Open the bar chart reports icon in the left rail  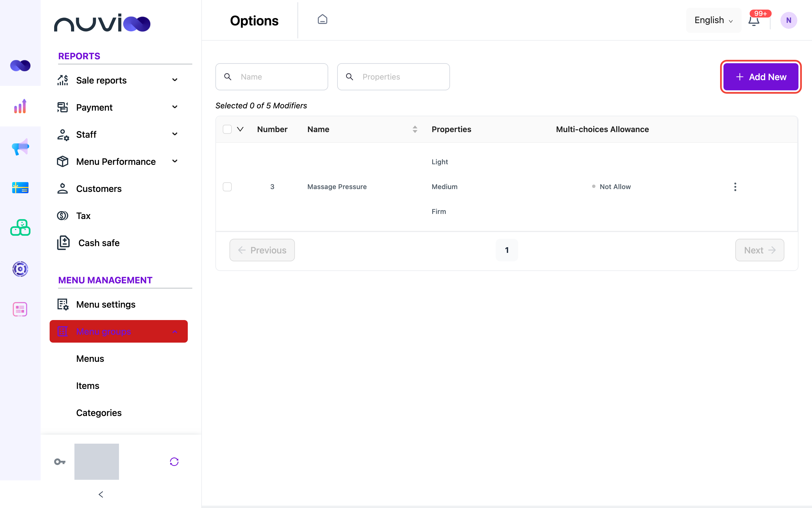[x=20, y=106]
